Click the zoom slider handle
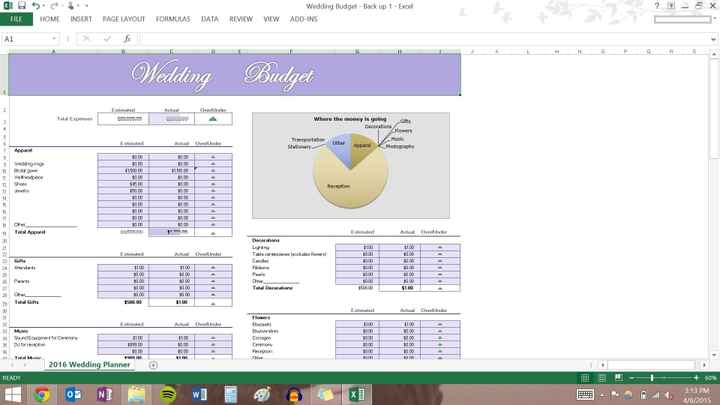The height and width of the screenshot is (405, 720). [652, 378]
